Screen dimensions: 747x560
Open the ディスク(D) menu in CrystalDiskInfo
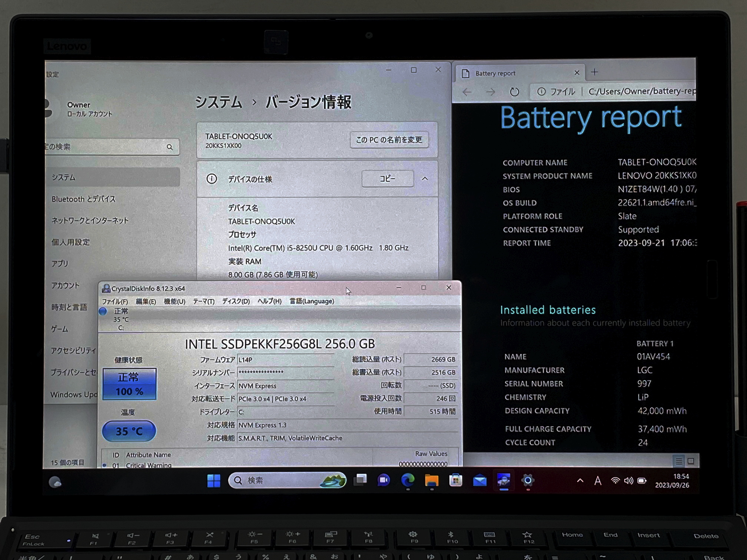[x=236, y=301]
